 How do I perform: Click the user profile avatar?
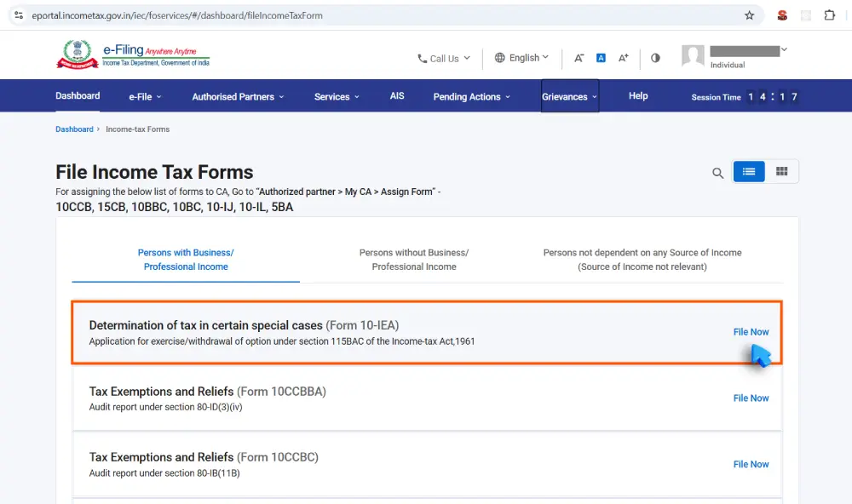tap(693, 57)
